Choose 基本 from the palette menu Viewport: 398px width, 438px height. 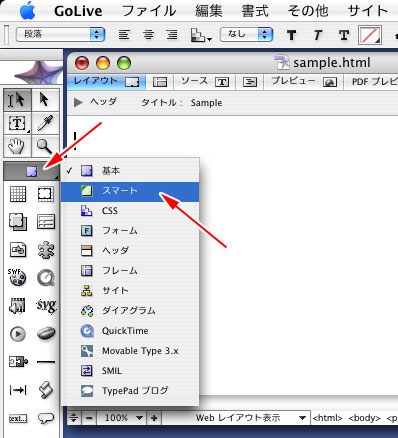130,171
